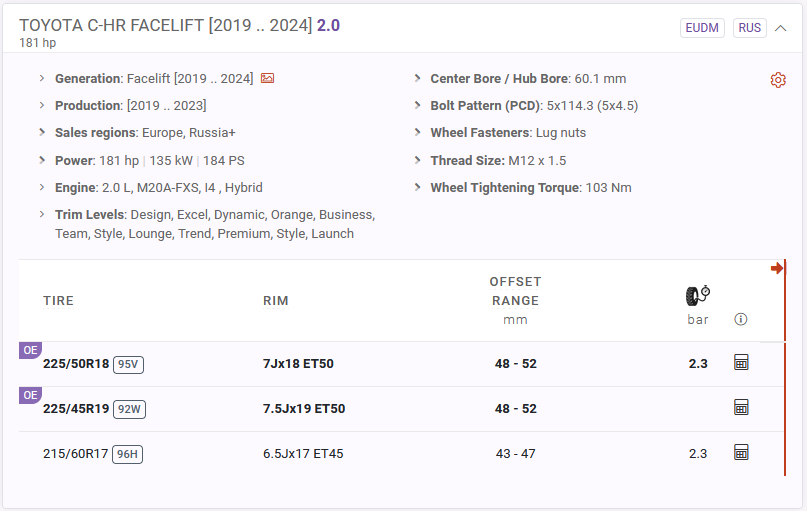Click the 95V load index badge
Image resolution: width=807 pixels, height=511 pixels.
click(128, 364)
